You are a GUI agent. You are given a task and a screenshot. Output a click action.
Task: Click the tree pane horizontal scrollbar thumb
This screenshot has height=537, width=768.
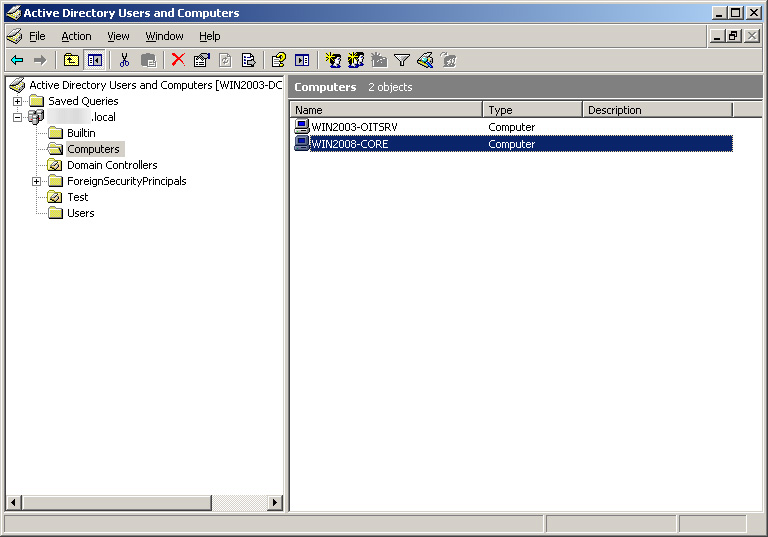(117, 502)
